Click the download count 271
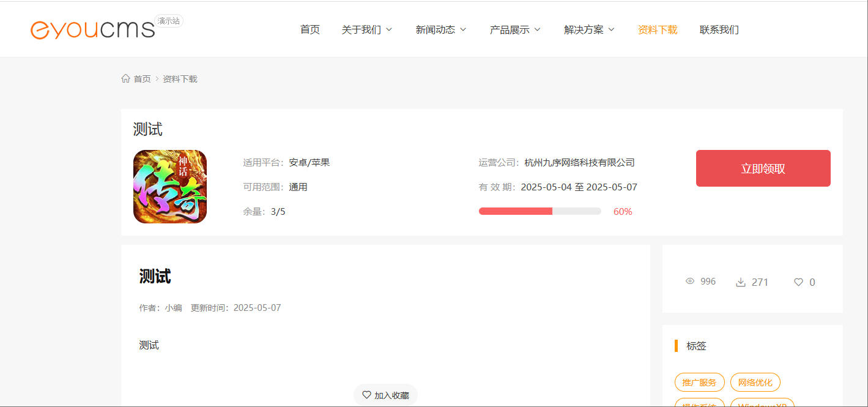This screenshot has width=868, height=407. click(x=760, y=282)
